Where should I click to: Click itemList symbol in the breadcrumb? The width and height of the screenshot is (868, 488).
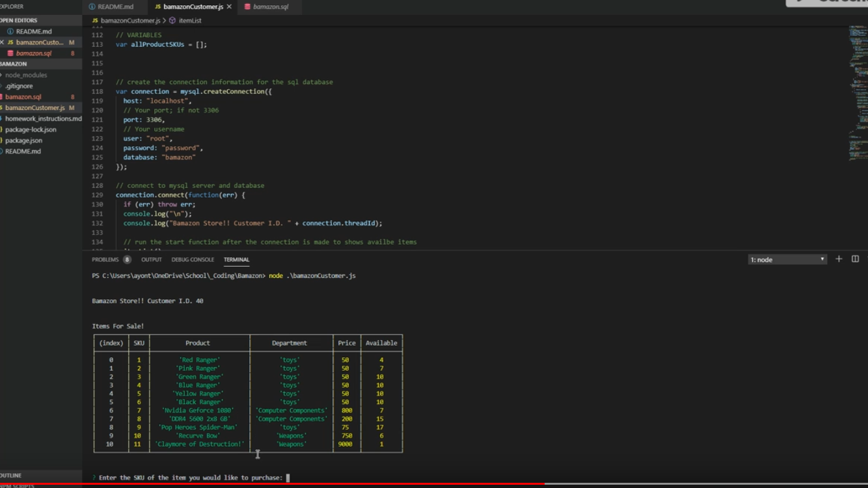point(190,21)
